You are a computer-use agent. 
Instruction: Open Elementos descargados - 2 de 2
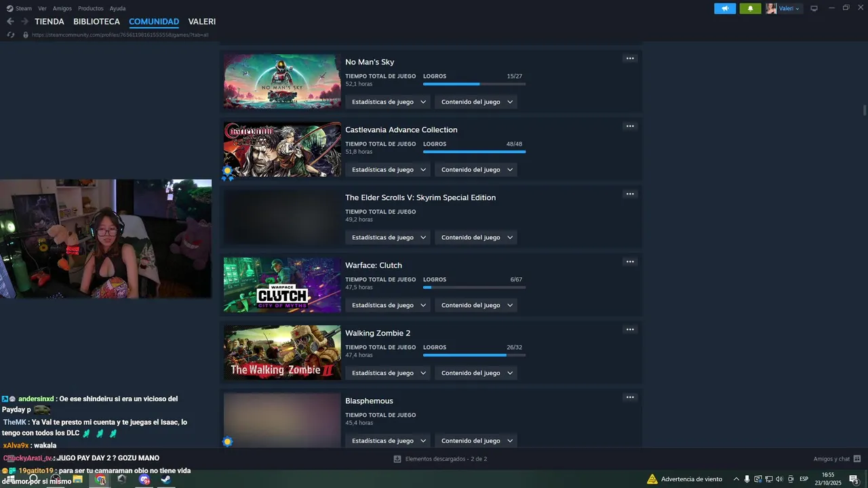pos(446,459)
